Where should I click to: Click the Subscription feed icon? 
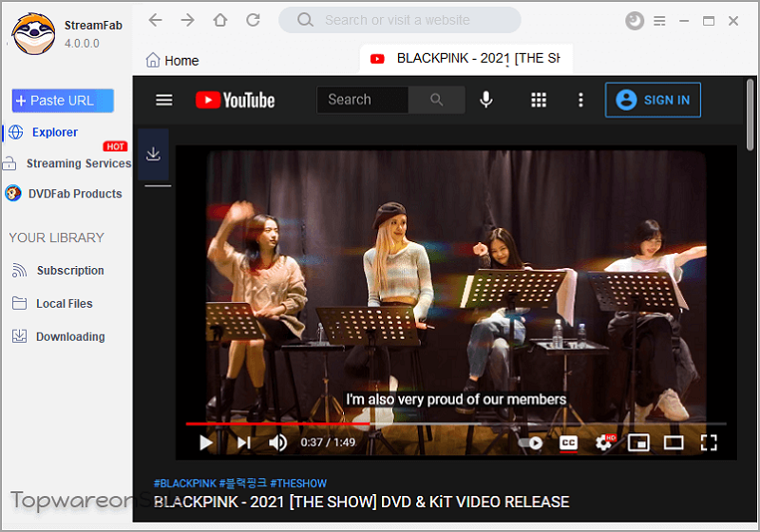pyautogui.click(x=19, y=271)
